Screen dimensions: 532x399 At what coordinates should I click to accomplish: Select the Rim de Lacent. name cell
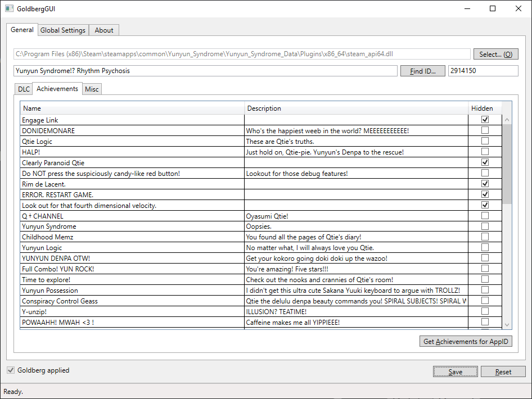pos(132,184)
